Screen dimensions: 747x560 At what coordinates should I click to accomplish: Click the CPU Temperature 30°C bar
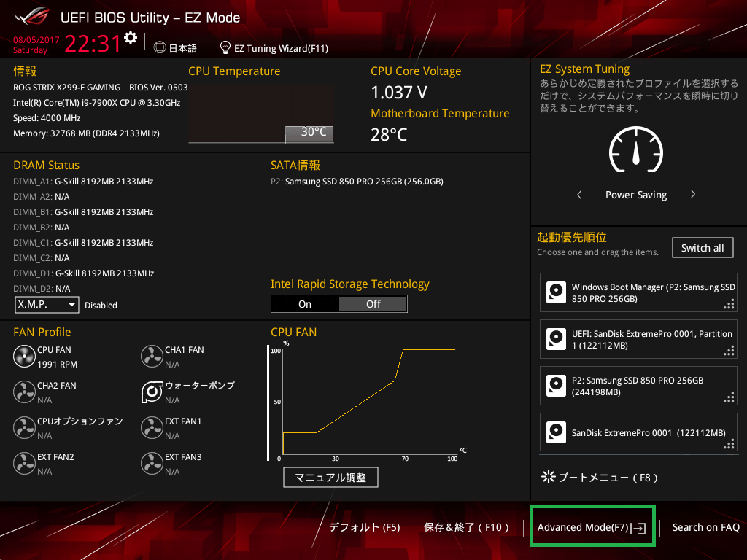pyautogui.click(x=309, y=134)
